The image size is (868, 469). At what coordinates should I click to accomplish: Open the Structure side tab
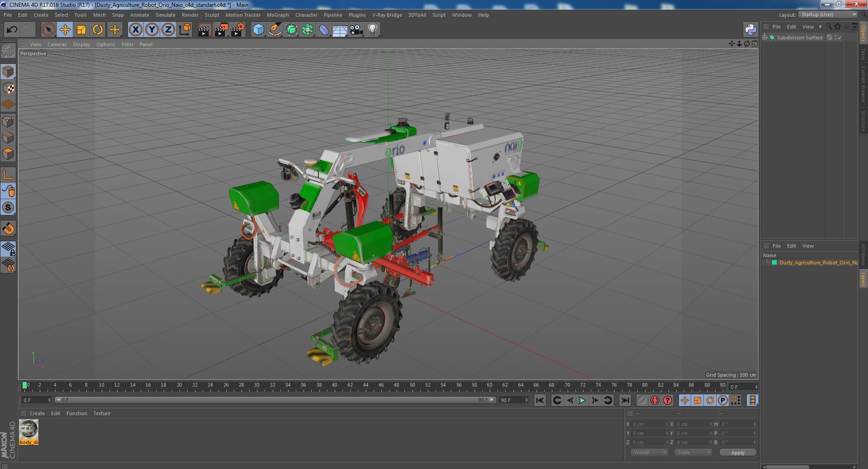(863, 121)
